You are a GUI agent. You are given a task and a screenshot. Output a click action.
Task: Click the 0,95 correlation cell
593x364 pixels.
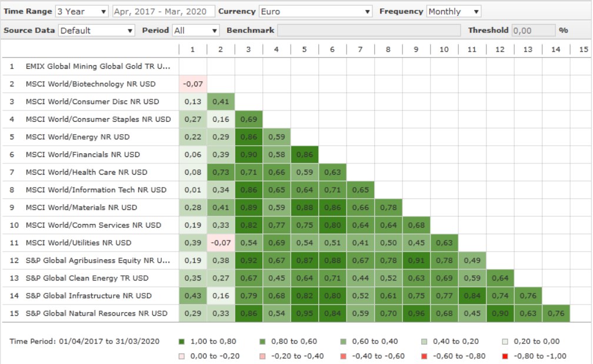coord(304,313)
